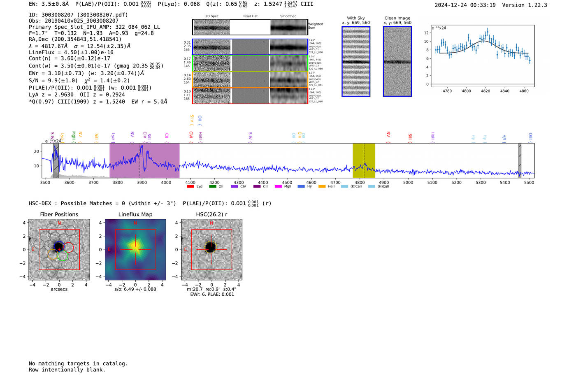576x392 pixels.
Task: Click the ID: 3003008207 line
Action: (78, 15)
